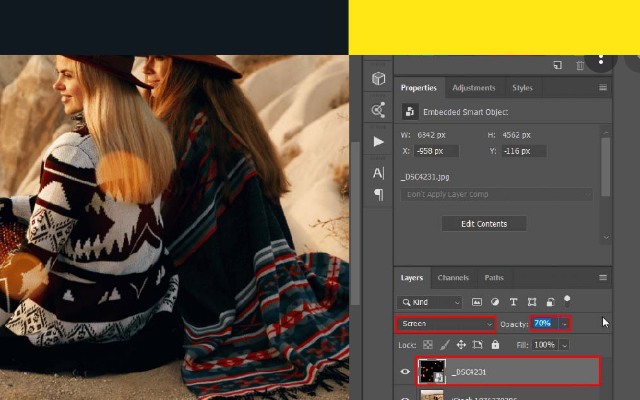
Task: Open the Paragraph panel icon
Action: 378,194
